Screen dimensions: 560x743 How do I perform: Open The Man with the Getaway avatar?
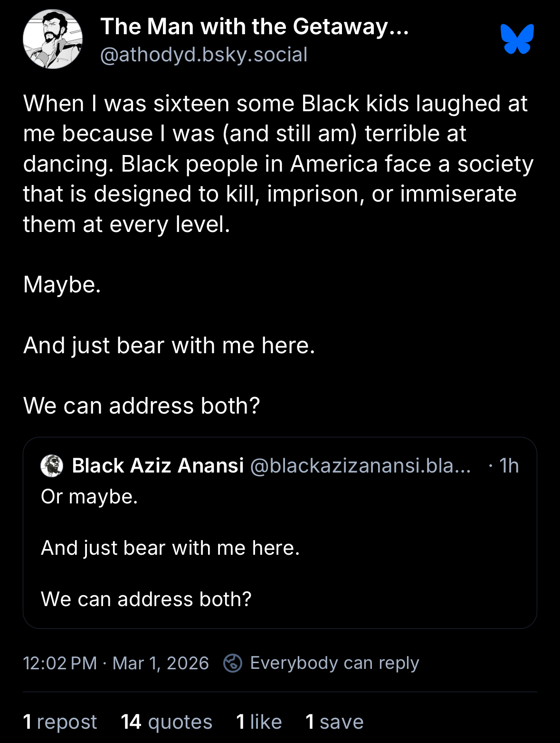point(53,39)
